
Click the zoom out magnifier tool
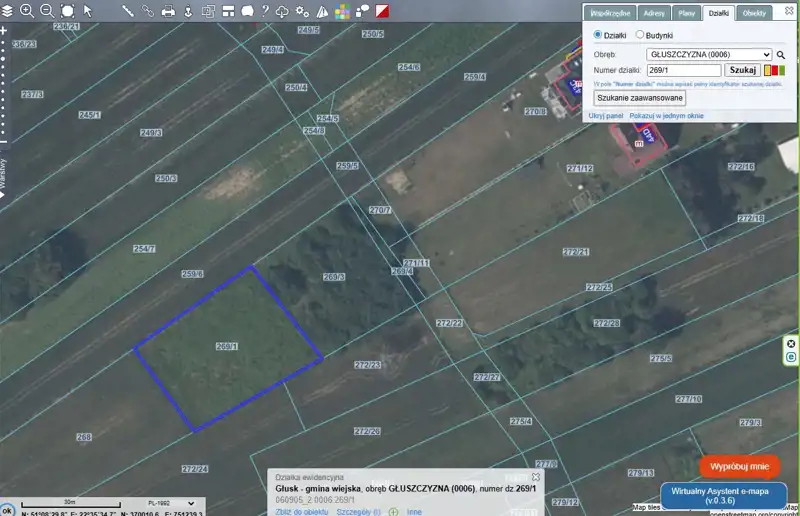point(46,11)
